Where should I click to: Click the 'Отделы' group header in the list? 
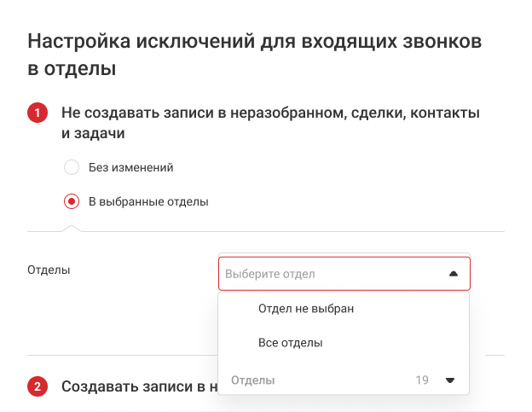click(253, 380)
